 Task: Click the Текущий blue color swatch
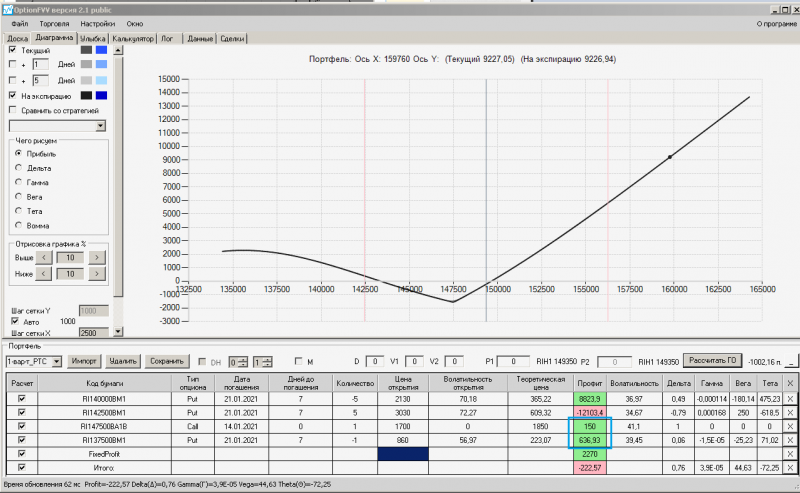coord(102,50)
